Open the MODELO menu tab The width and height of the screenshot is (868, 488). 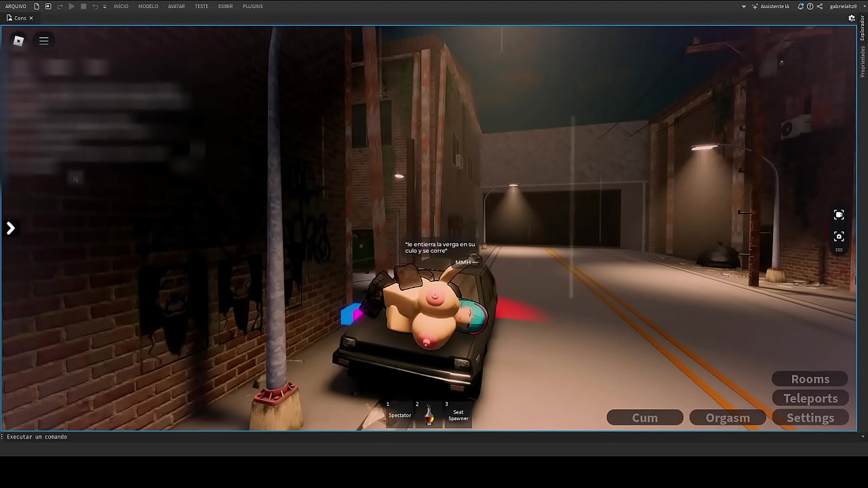click(x=148, y=6)
